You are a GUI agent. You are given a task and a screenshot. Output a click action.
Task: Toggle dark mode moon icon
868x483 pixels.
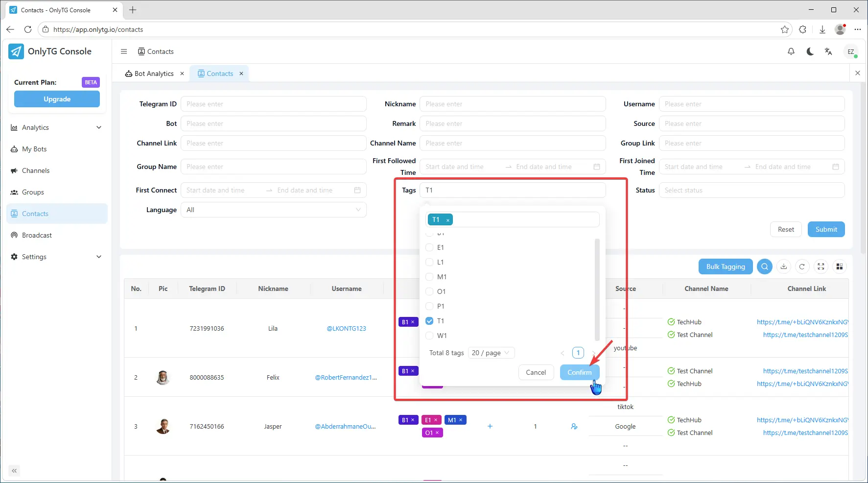point(810,51)
